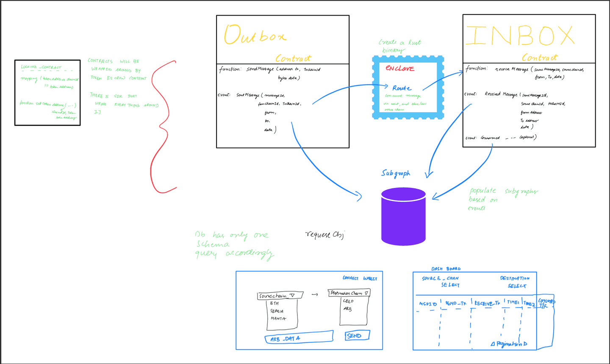Choose ARB in the Destination Chain list
This screenshot has height=364, width=610.
[347, 309]
